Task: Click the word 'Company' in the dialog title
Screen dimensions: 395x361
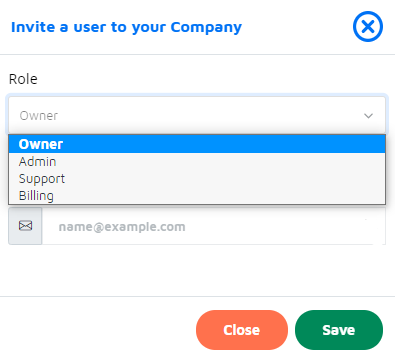Action: (x=206, y=27)
